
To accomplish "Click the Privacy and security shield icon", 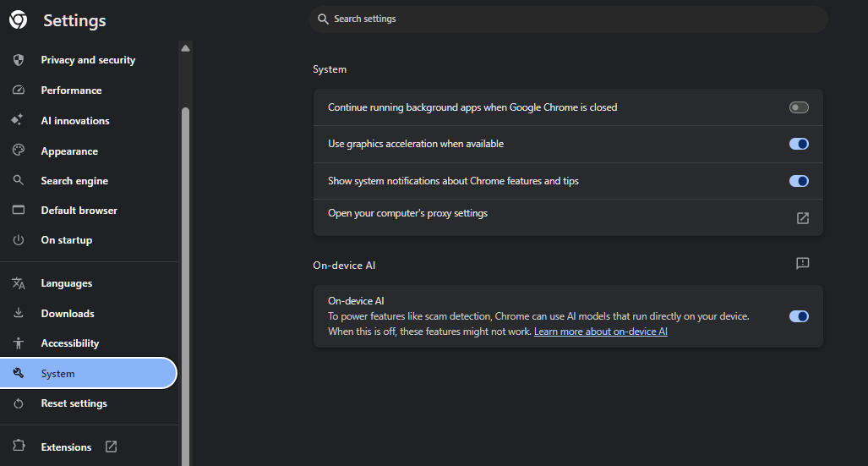I will point(19,60).
